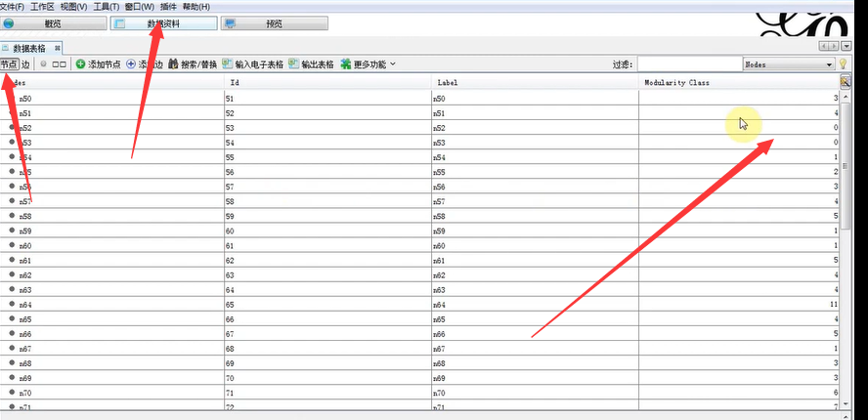Click Label cell n51
The image size is (868, 420).
(535, 113)
